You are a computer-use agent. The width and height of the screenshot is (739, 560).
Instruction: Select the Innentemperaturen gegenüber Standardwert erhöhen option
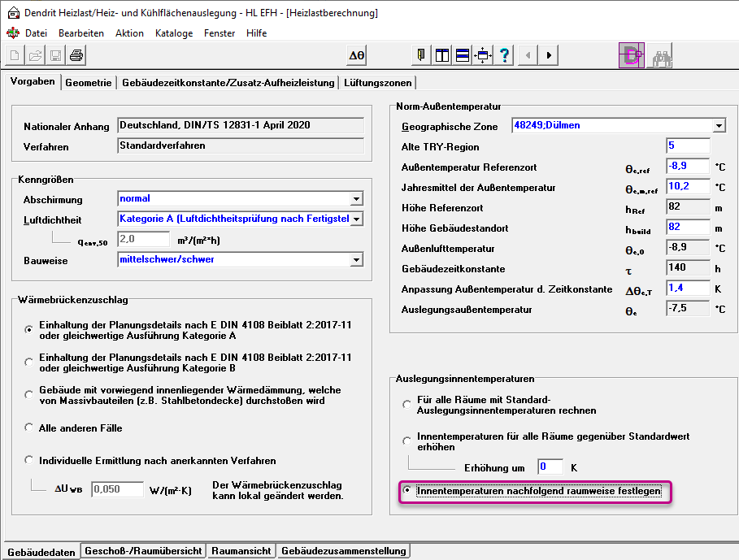pyautogui.click(x=406, y=441)
